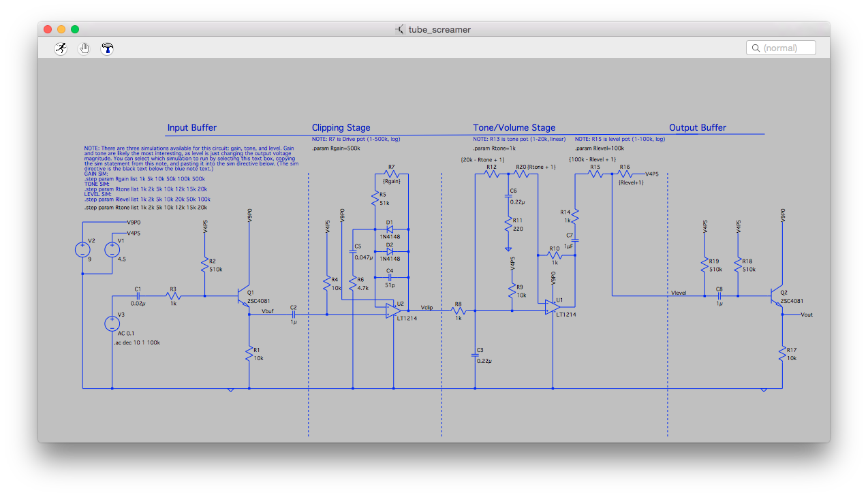
Task: Select capacitor C3 to ground
Action: click(x=475, y=355)
